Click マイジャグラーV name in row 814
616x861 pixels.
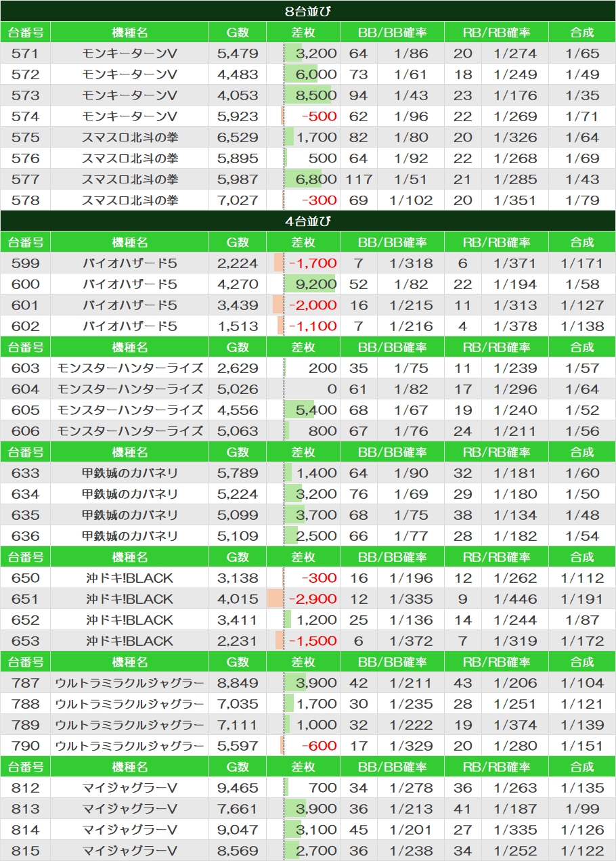click(x=130, y=830)
